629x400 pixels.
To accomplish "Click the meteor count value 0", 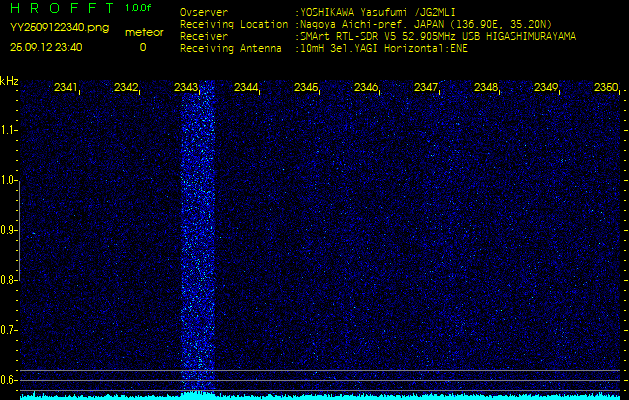I will (x=142, y=47).
